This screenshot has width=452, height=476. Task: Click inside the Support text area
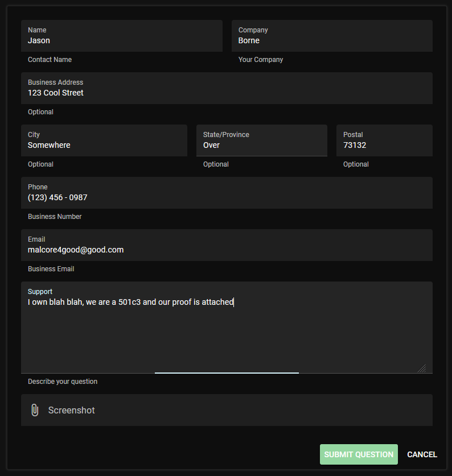pos(227,328)
